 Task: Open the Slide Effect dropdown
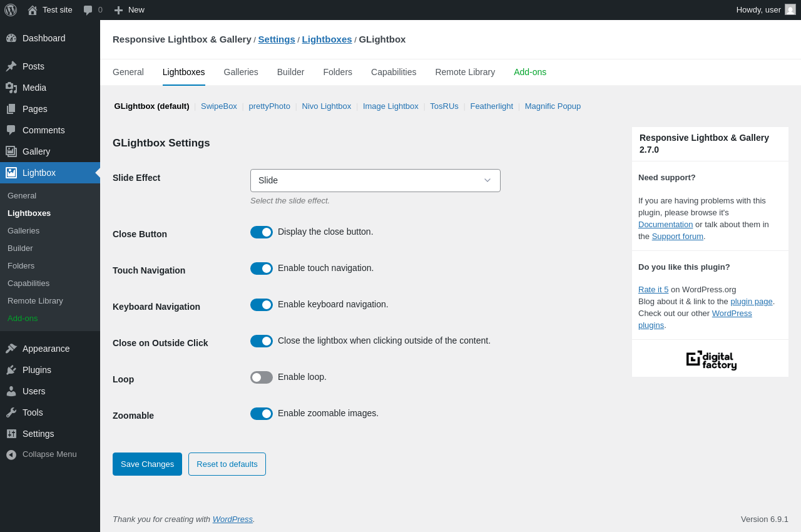[x=375, y=180]
